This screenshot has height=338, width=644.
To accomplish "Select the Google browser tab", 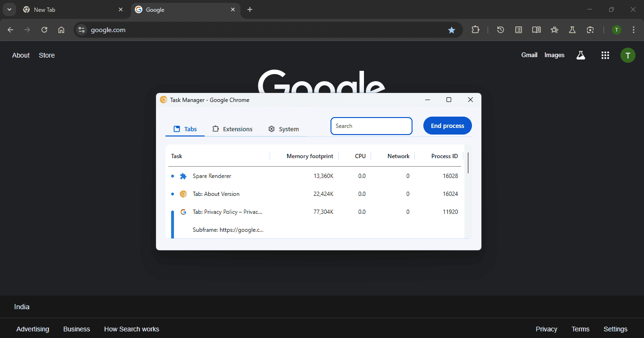I will coord(185,10).
